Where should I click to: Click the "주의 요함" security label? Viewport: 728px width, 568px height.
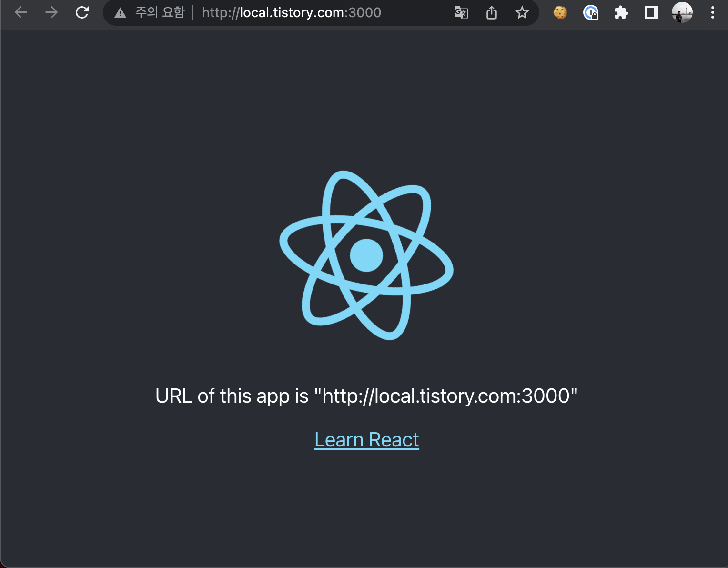click(160, 12)
